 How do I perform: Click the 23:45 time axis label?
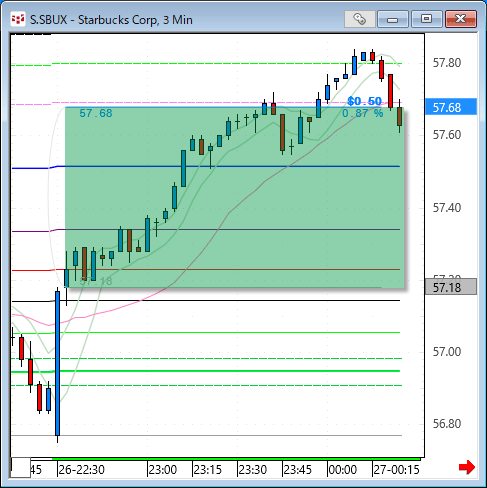(297, 470)
